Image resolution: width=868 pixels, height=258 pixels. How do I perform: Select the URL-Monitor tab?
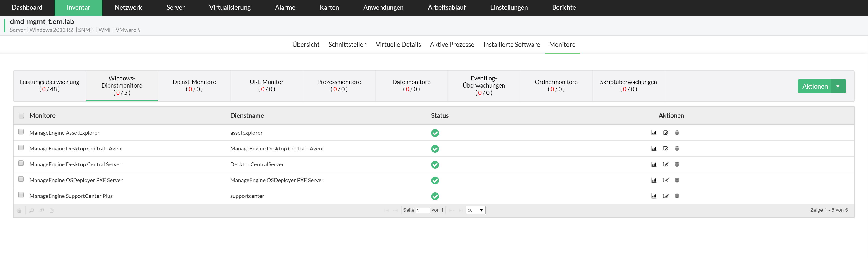click(x=266, y=86)
